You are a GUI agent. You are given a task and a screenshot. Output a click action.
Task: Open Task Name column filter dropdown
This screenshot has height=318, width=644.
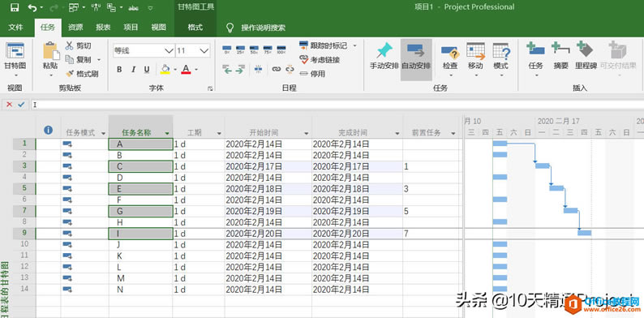pyautogui.click(x=167, y=133)
